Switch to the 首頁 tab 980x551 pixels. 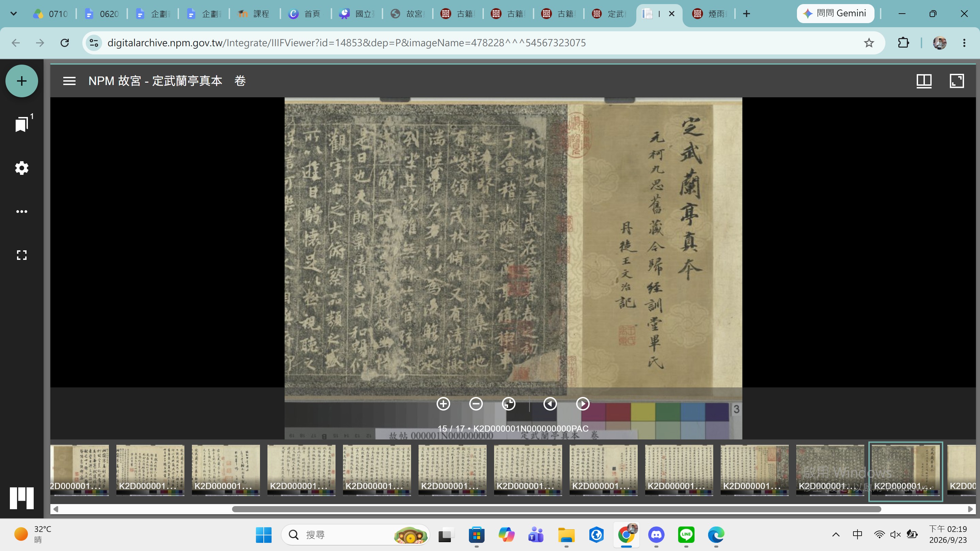pyautogui.click(x=306, y=14)
